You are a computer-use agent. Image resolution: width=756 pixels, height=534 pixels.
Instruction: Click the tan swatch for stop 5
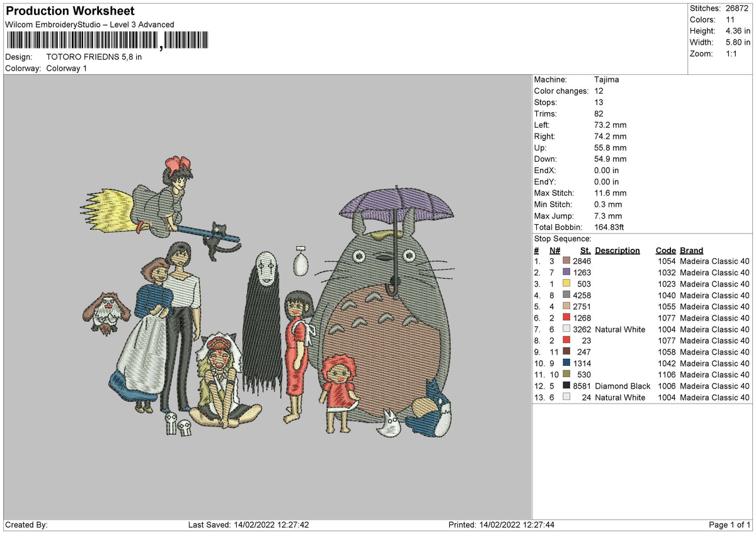566,307
